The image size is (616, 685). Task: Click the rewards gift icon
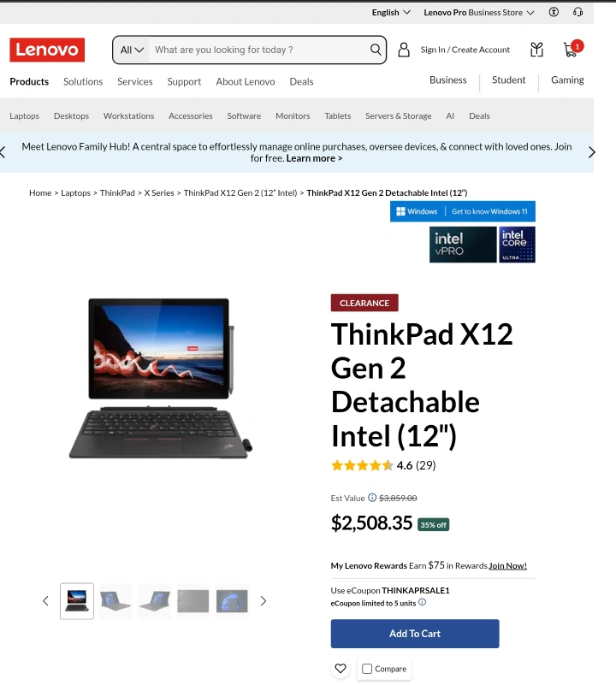tap(536, 50)
